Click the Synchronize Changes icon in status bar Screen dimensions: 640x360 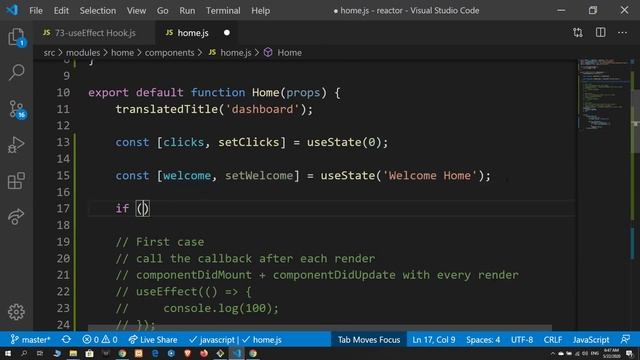coord(66,340)
